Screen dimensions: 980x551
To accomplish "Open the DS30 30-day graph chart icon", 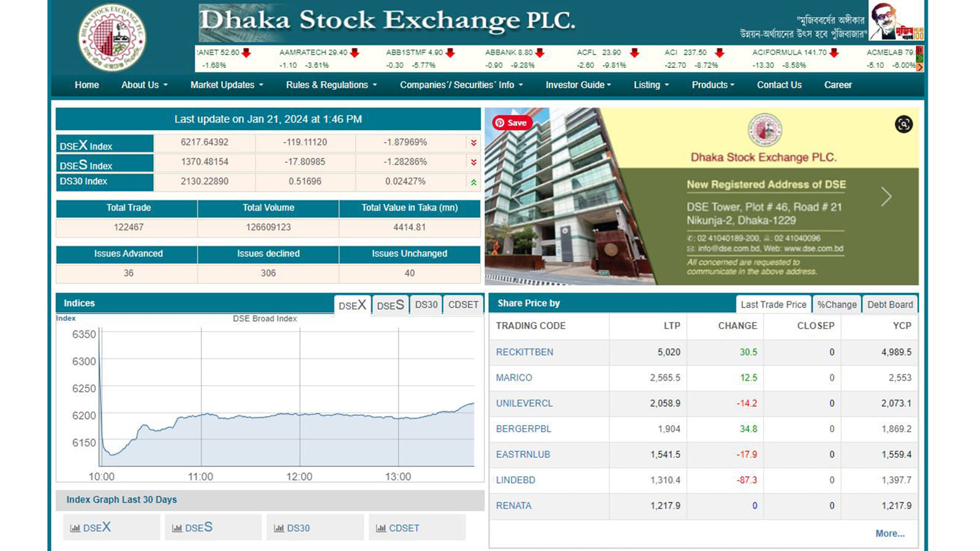I will pos(279,528).
